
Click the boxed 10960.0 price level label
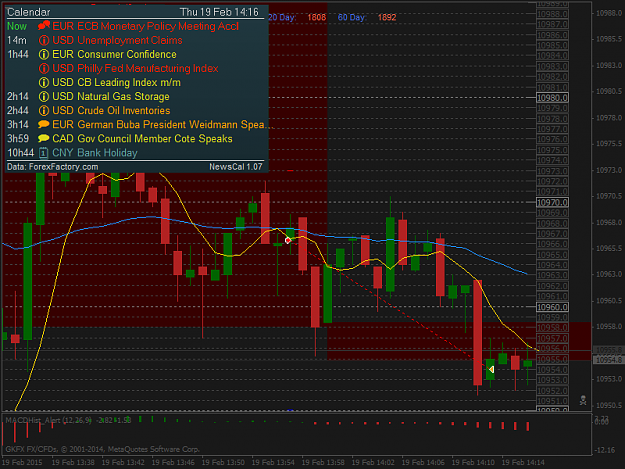(552, 307)
